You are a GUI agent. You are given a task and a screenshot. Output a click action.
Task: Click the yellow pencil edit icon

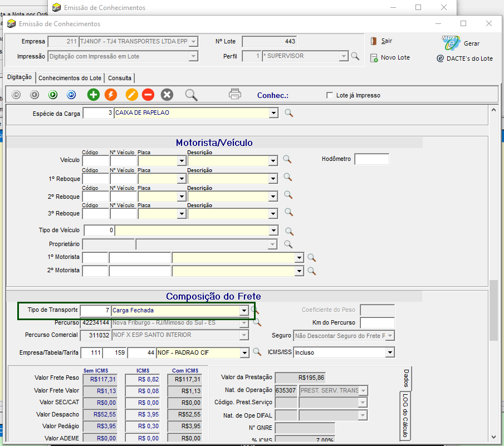131,95
